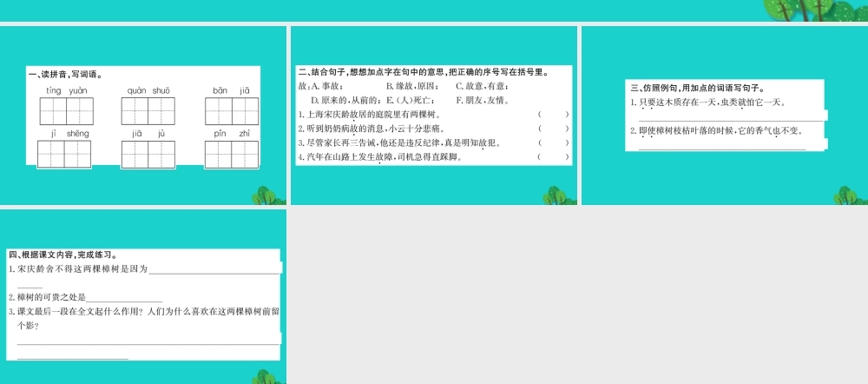Click the answer bracket for 上海宋庆龄故居 sentence
The image size is (868, 384).
tap(553, 115)
